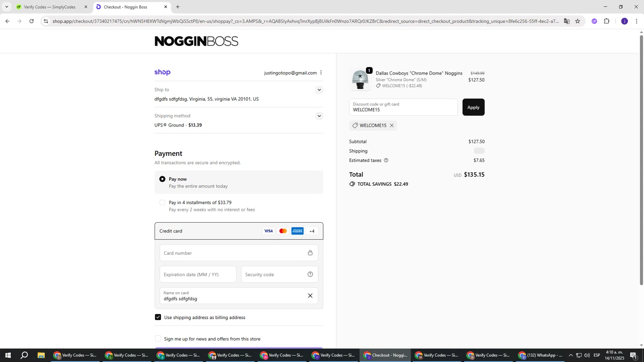
Task: Go back to the previous page
Action: pos(7,21)
